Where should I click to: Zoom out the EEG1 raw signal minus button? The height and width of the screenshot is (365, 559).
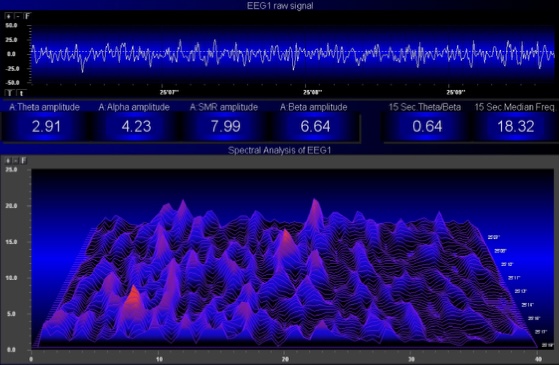point(17,16)
